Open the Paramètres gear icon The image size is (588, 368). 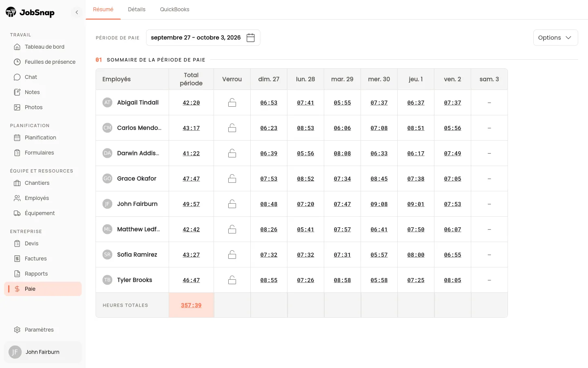pyautogui.click(x=17, y=330)
